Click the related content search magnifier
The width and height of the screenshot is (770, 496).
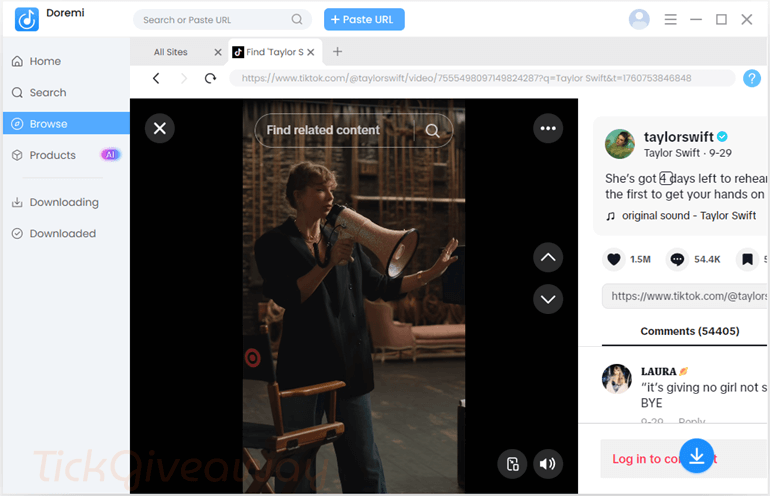432,130
